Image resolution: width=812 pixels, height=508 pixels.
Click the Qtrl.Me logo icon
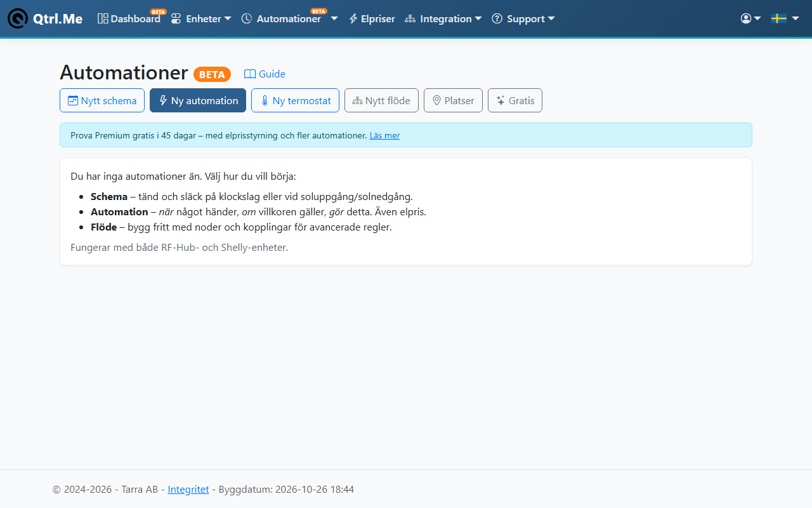(18, 18)
